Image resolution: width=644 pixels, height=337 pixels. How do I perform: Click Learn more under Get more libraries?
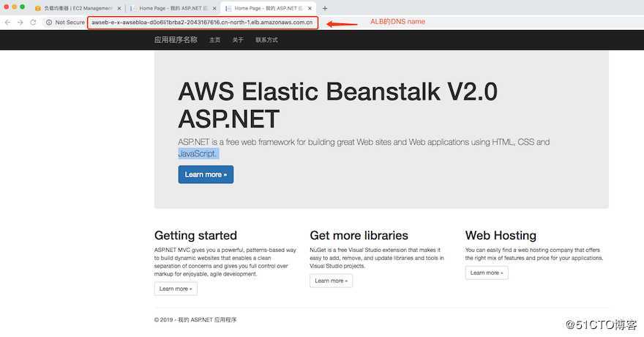point(331,281)
